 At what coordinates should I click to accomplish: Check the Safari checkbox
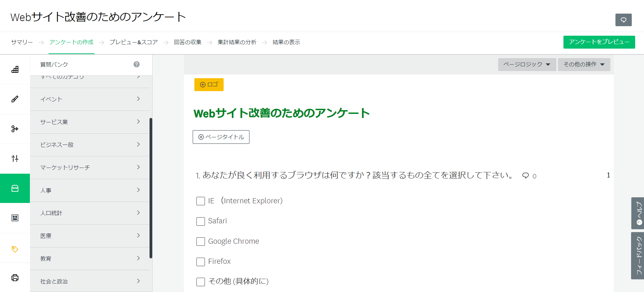pos(200,221)
